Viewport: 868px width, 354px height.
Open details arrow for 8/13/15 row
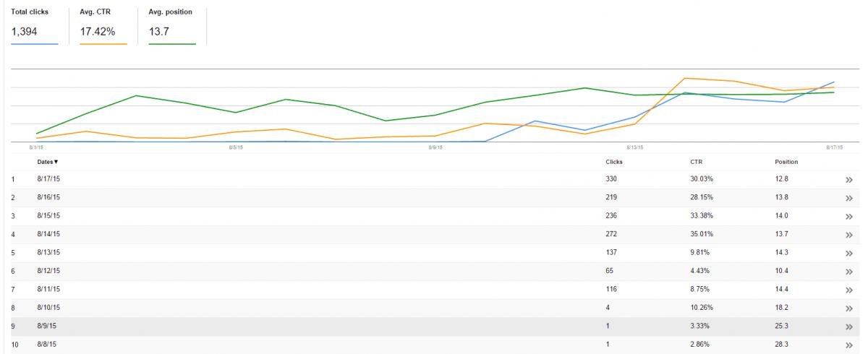point(849,254)
